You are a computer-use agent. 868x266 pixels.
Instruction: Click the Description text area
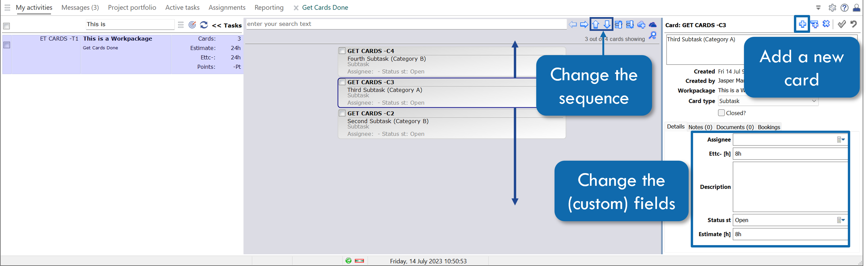click(790, 187)
